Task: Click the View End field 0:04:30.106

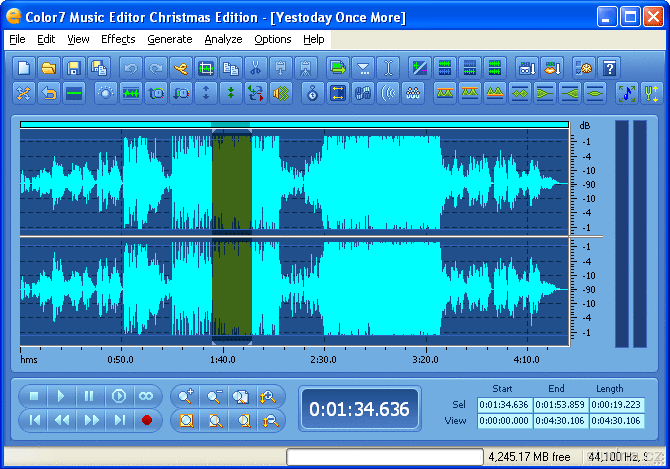Action: pyautogui.click(x=560, y=421)
